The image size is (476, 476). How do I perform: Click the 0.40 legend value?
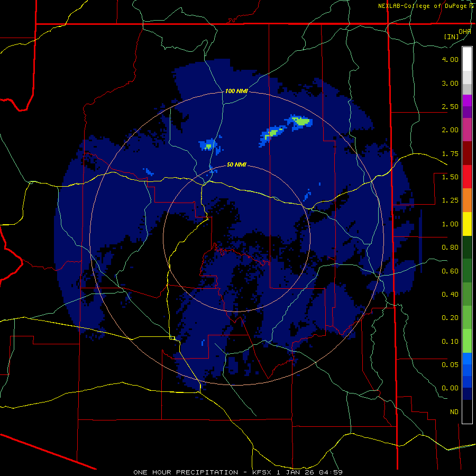click(x=450, y=295)
